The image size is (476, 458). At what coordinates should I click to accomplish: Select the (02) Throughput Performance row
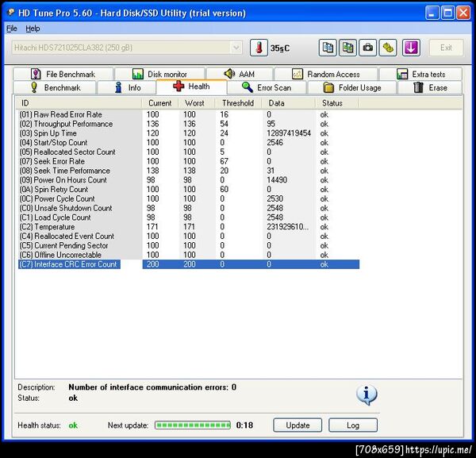(188, 124)
